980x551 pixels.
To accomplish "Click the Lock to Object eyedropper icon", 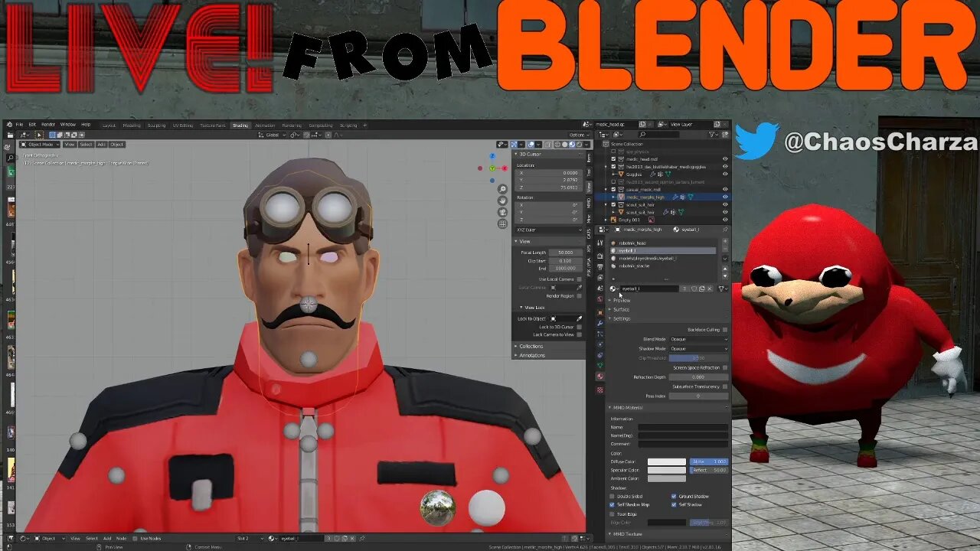I will click(580, 318).
